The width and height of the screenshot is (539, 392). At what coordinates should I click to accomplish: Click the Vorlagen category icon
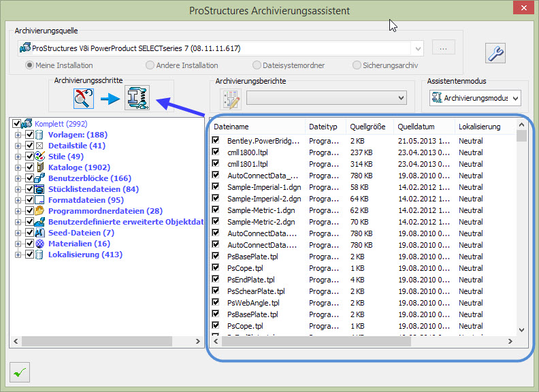pyautogui.click(x=39, y=135)
